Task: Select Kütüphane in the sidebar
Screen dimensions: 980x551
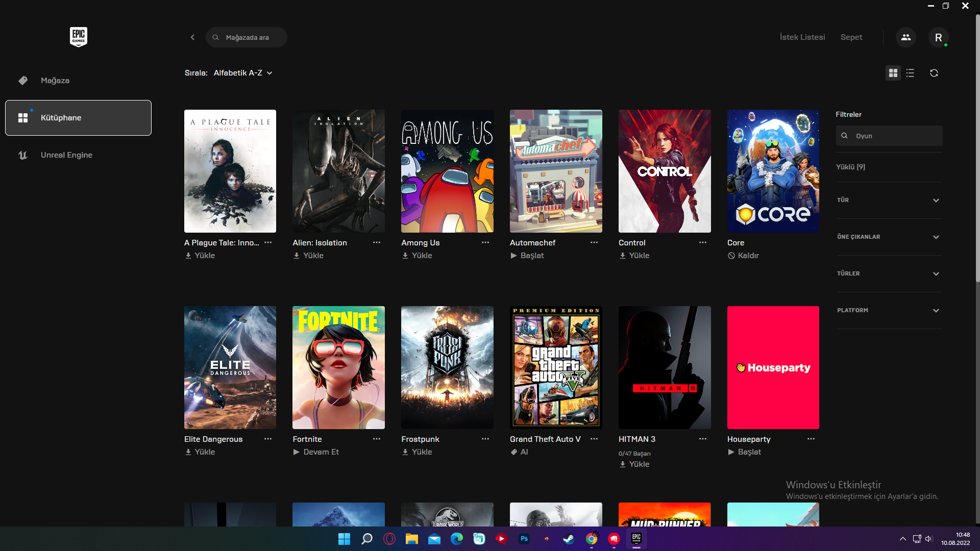Action: tap(78, 118)
